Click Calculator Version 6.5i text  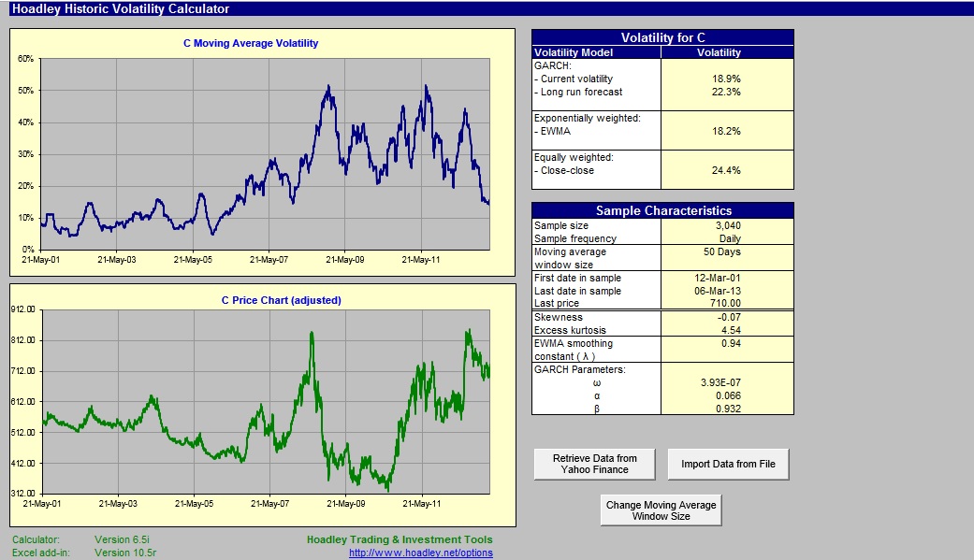click(x=80, y=539)
